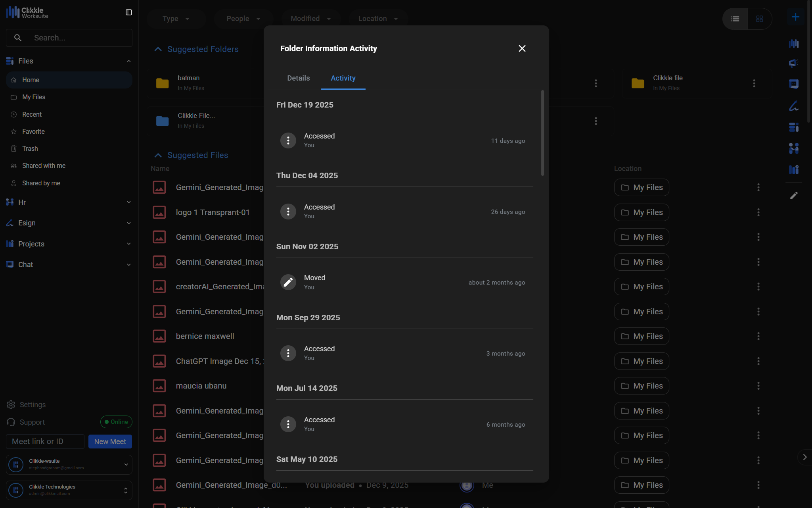Close the Folder Information Activity dialog
This screenshot has height=508, width=812.
point(522,48)
